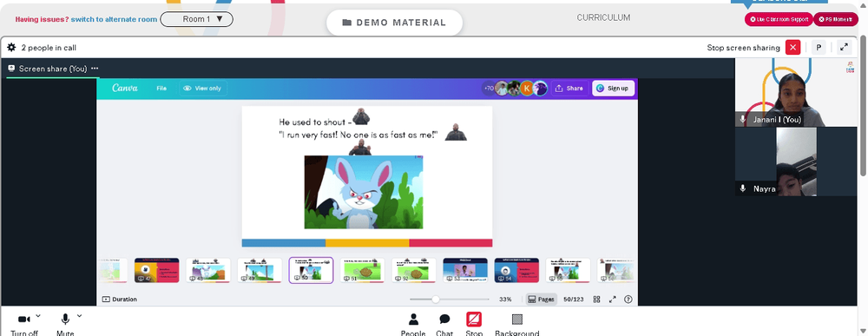Switch to the CURRICULUM tab
The image size is (868, 336).
603,17
